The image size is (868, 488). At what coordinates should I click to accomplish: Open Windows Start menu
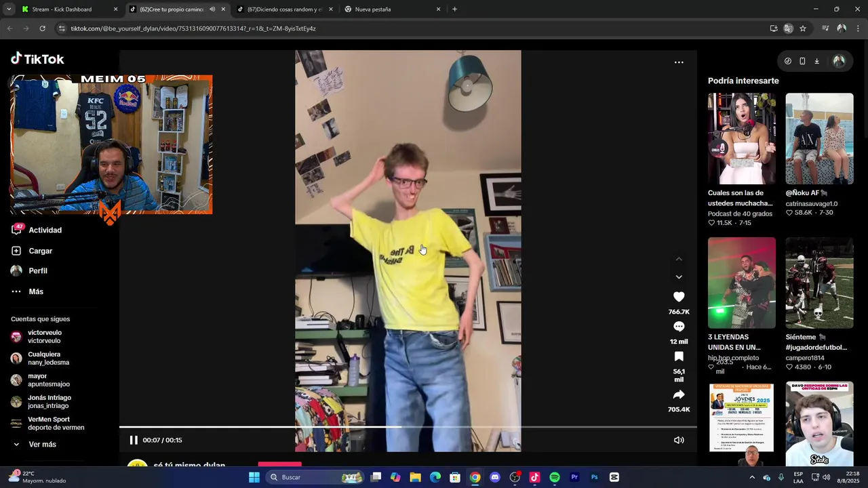(x=254, y=477)
